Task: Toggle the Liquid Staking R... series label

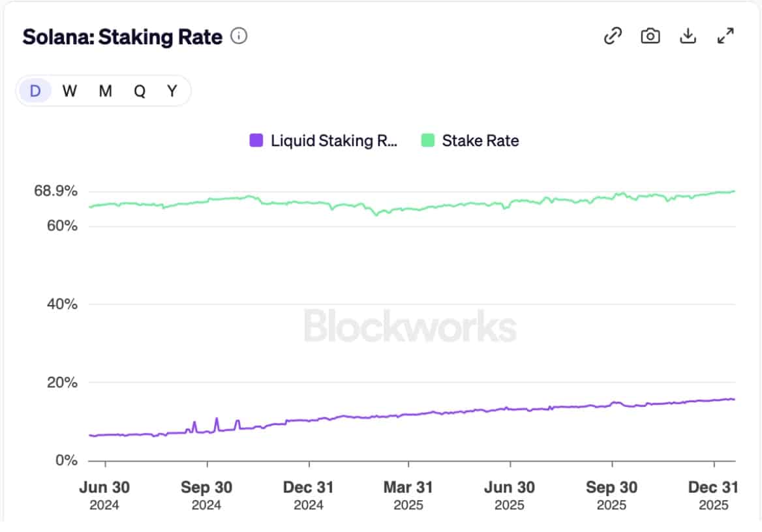Action: (x=333, y=140)
